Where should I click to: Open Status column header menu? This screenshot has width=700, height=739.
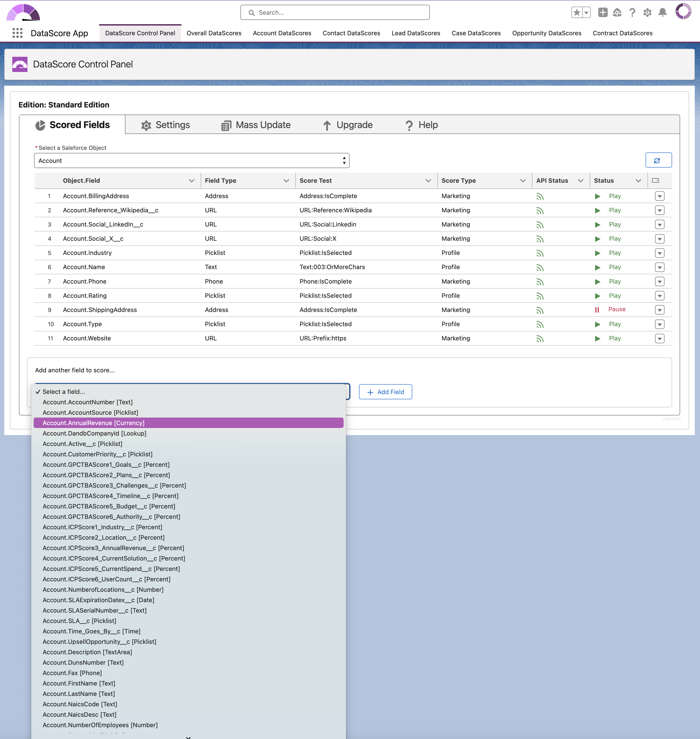coord(638,181)
